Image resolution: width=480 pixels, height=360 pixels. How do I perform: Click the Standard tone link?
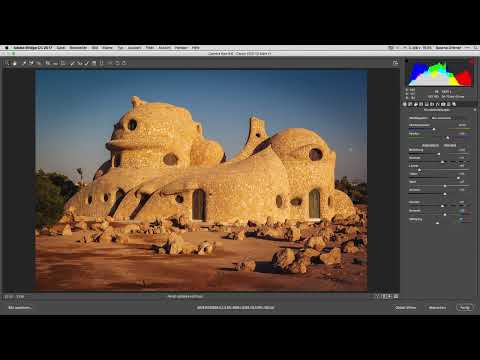coord(450,145)
